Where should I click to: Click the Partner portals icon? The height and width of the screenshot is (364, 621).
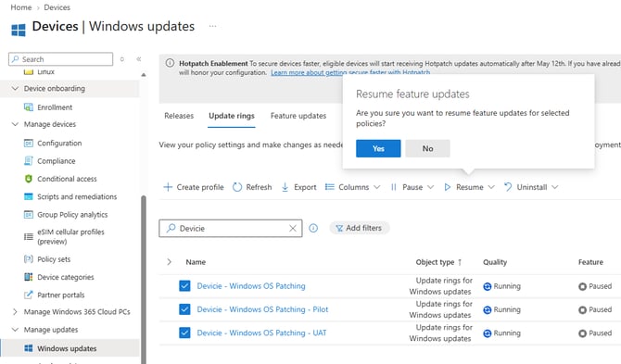point(29,295)
